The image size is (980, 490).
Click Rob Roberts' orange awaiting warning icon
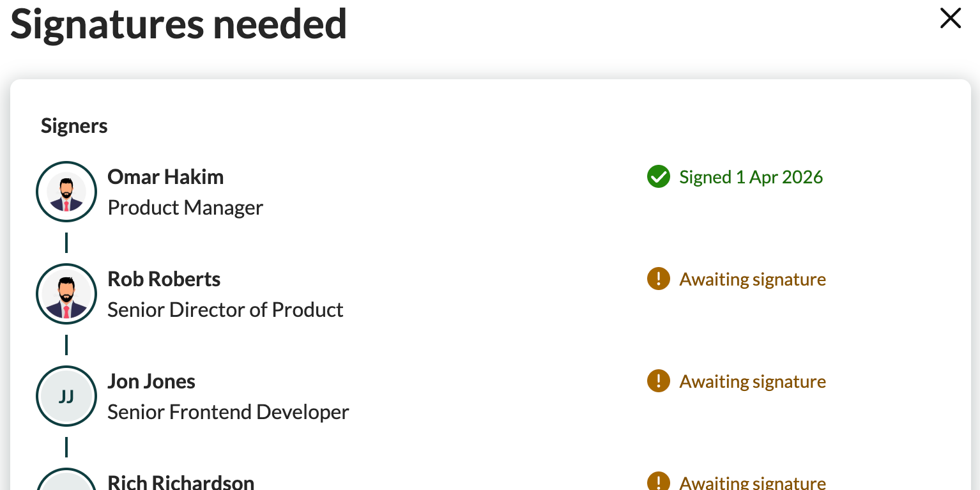[x=658, y=279]
